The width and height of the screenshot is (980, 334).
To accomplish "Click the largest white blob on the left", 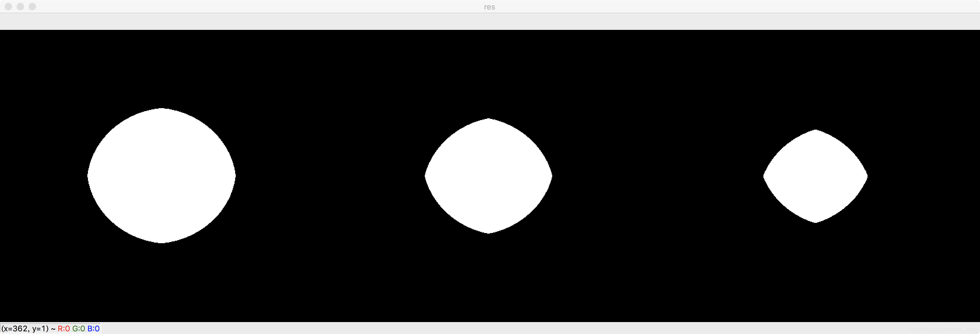I will [161, 176].
